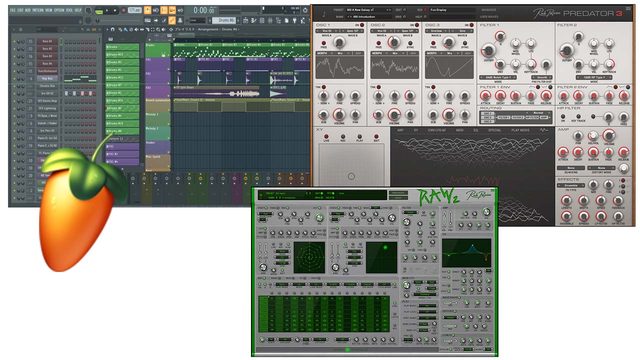
Task: Click the FL Studio tempo display
Action: pyautogui.click(x=135, y=10)
